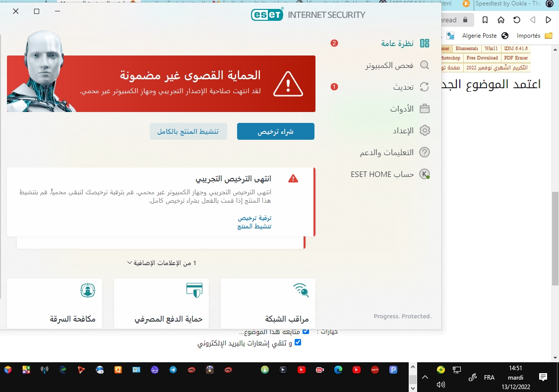Open the Free Download link on webpage

click(x=482, y=57)
